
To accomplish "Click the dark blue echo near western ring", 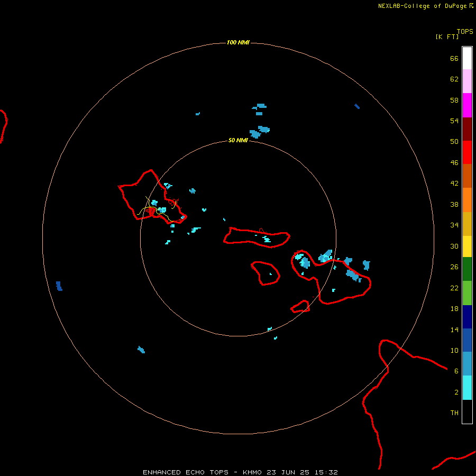I will pos(59,286).
